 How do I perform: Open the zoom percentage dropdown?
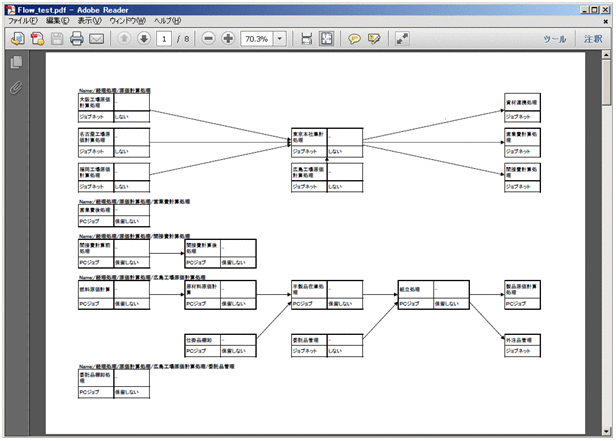point(280,39)
